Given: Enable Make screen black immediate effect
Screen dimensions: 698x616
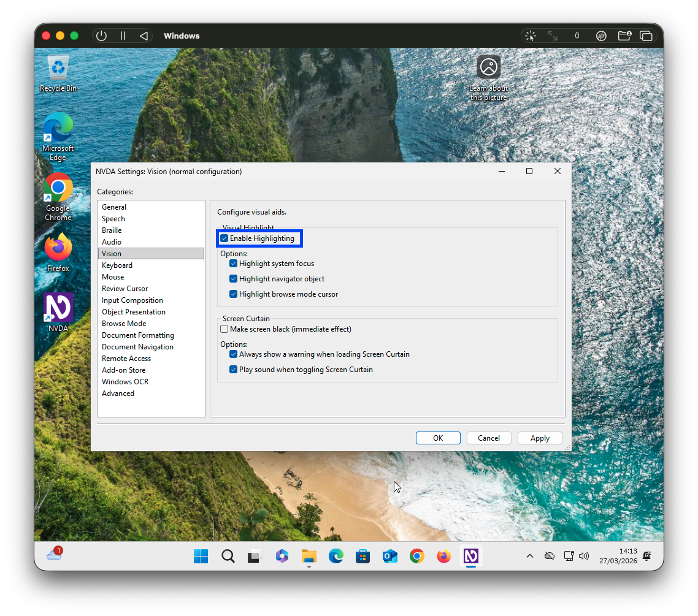Looking at the screenshot, I should tap(224, 329).
